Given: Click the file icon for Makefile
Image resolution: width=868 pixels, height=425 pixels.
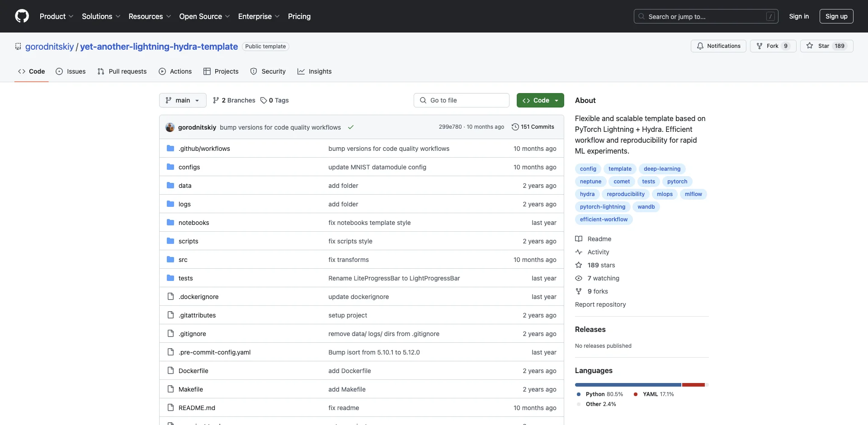Looking at the screenshot, I should coord(170,389).
